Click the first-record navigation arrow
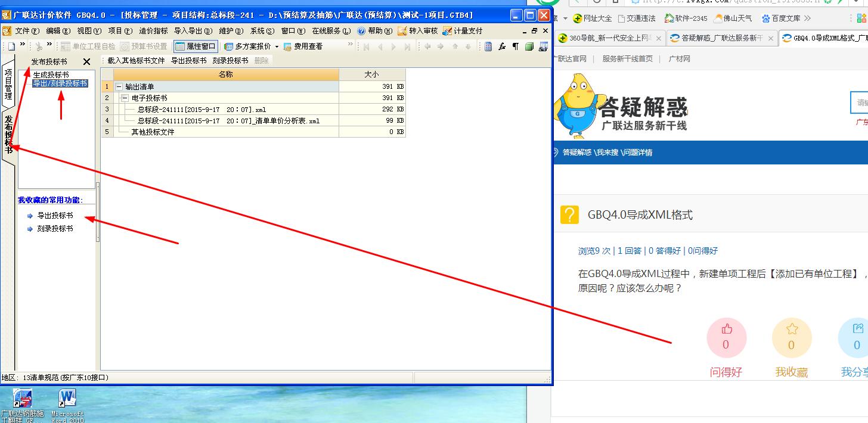This screenshot has height=423, width=868. pyautogui.click(x=367, y=46)
